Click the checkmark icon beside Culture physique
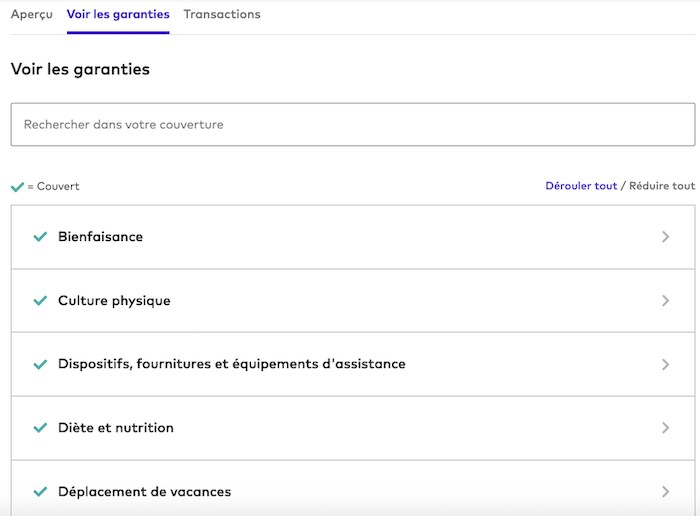 (40, 301)
